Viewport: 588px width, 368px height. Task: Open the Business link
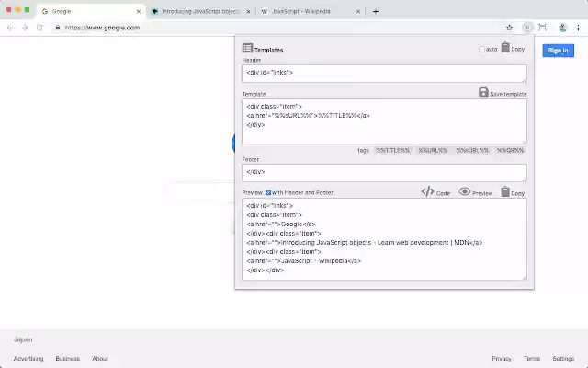coord(67,359)
